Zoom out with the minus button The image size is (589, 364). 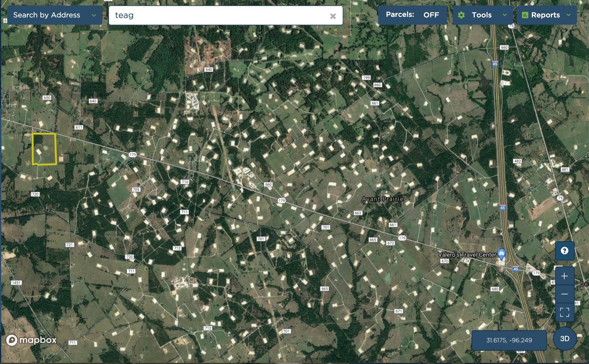(x=565, y=294)
